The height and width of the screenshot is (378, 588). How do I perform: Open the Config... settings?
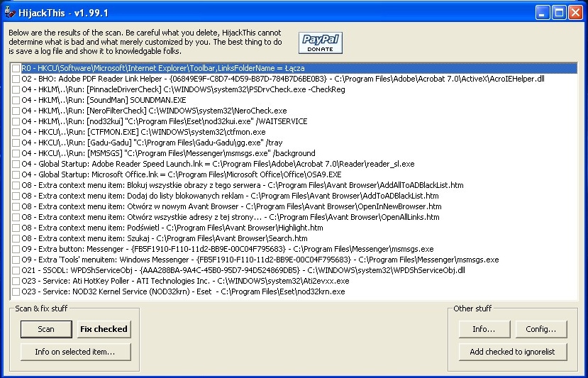[x=540, y=329]
